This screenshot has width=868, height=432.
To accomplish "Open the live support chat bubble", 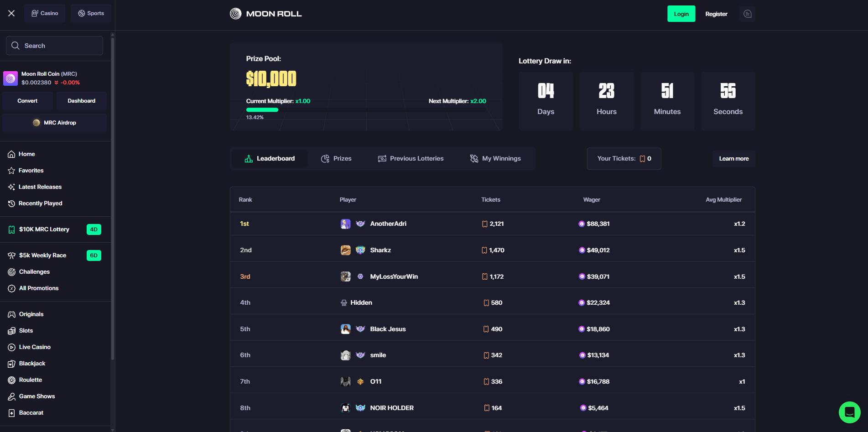I will click(x=849, y=412).
